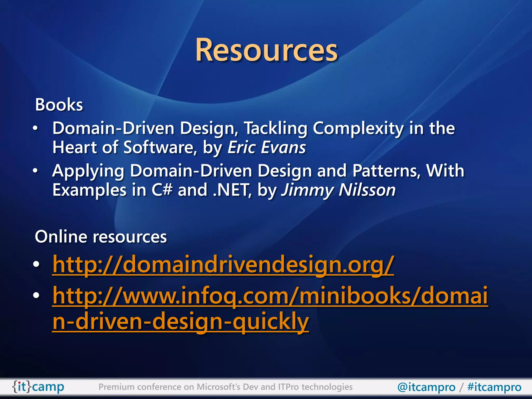This screenshot has width=532, height=399.
Task: Click the Eric Evans author name
Action: pyautogui.click(x=267, y=148)
